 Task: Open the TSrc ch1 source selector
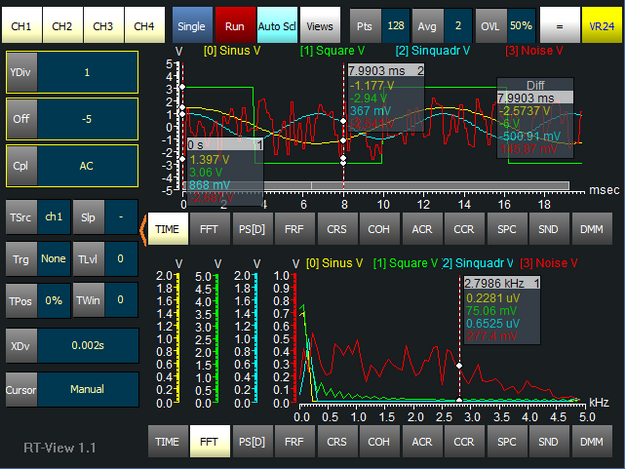click(53, 216)
